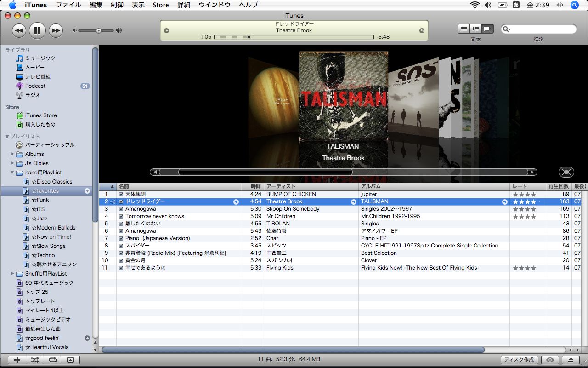Viewport: 588px width, 368px height.
Task: Click the track number sort arrow header
Action: [x=108, y=187]
